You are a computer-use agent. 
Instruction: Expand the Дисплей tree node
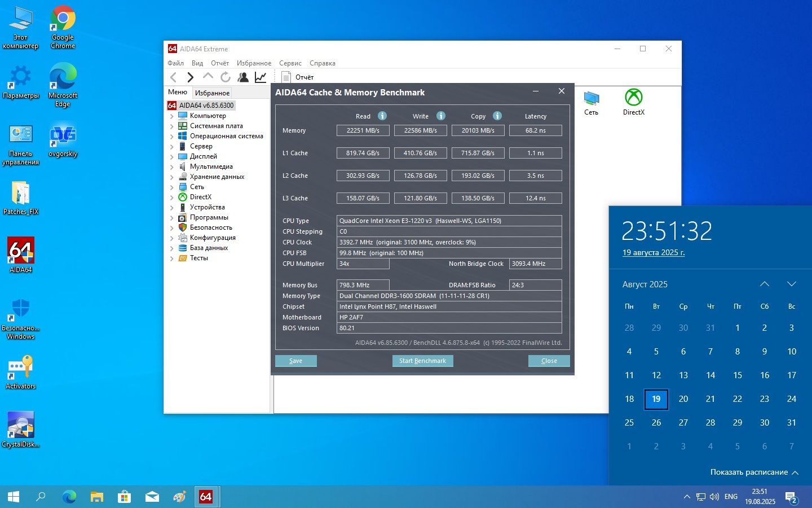click(172, 156)
